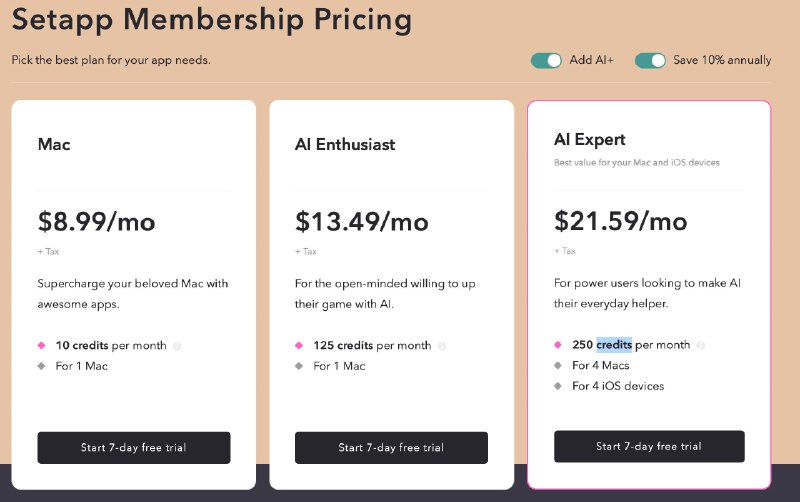Viewport: 800px width, 502px height.
Task: Click the Add AI+ label text
Action: click(x=591, y=60)
